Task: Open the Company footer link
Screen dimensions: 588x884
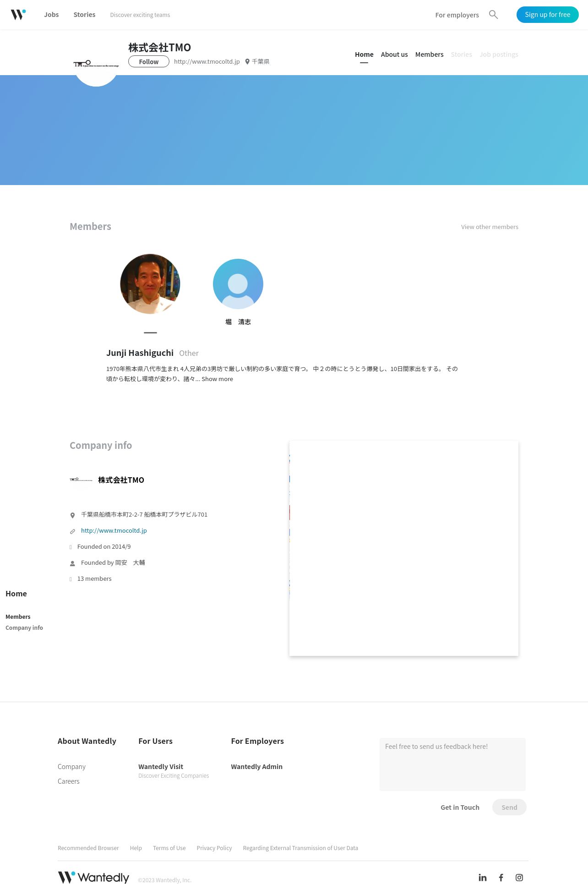Action: (x=71, y=767)
